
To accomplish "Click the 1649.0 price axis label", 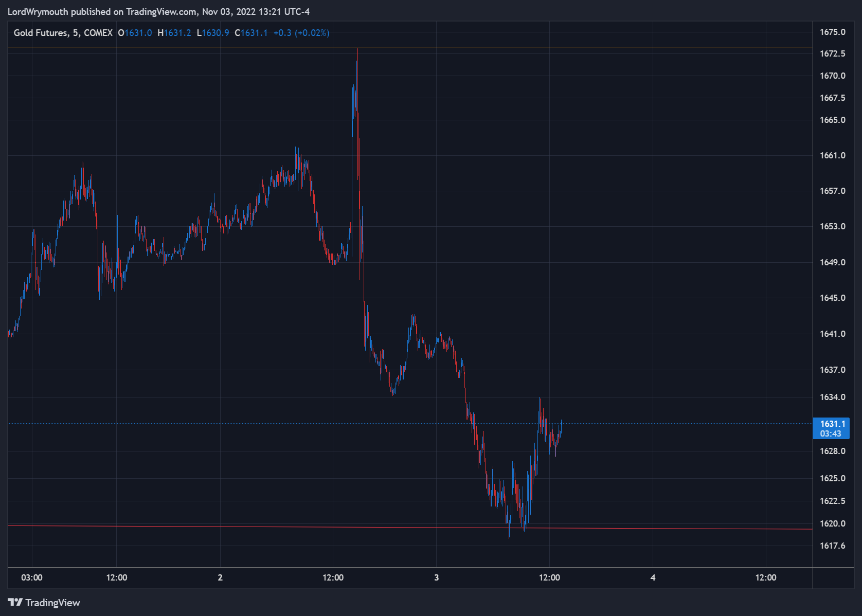I will click(x=832, y=262).
